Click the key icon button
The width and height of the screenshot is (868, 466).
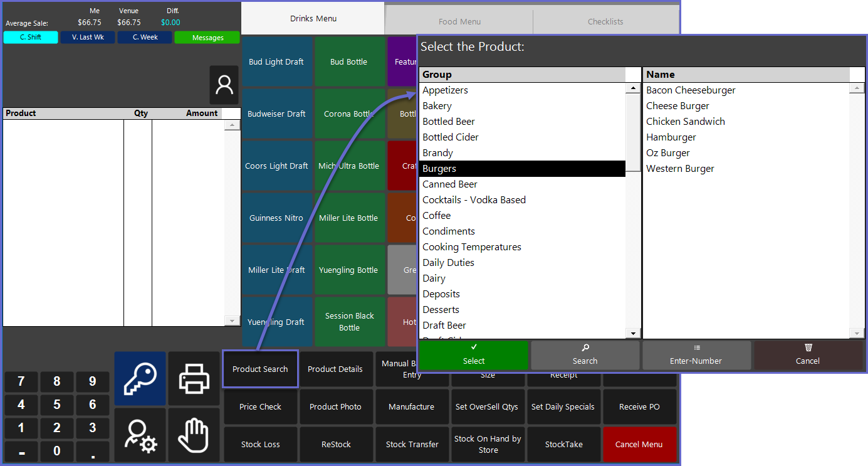coord(140,378)
